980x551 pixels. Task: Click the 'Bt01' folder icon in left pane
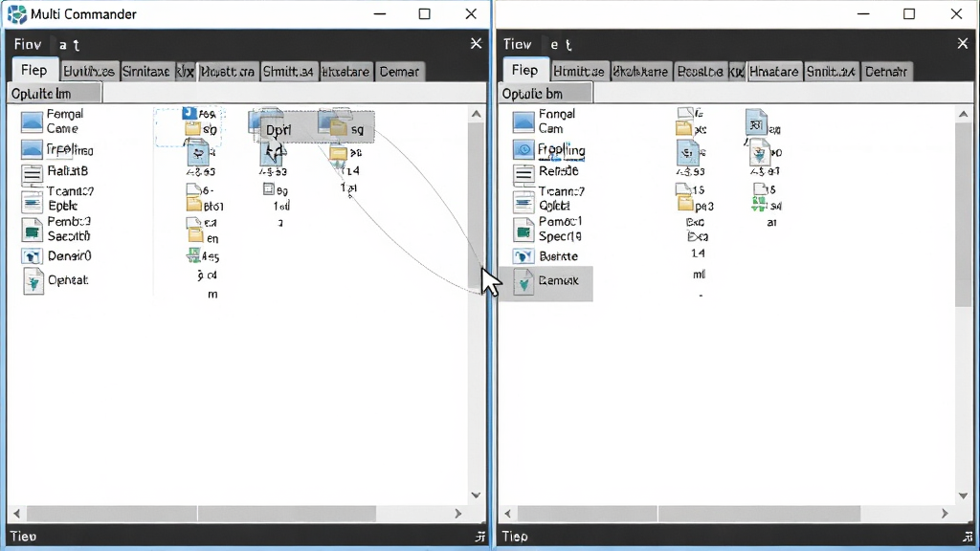(193, 205)
